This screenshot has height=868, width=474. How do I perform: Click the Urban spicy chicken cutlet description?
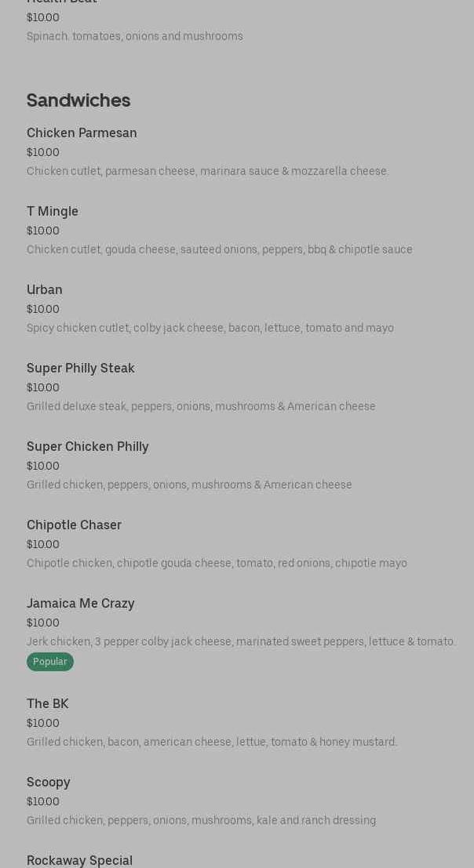point(210,329)
